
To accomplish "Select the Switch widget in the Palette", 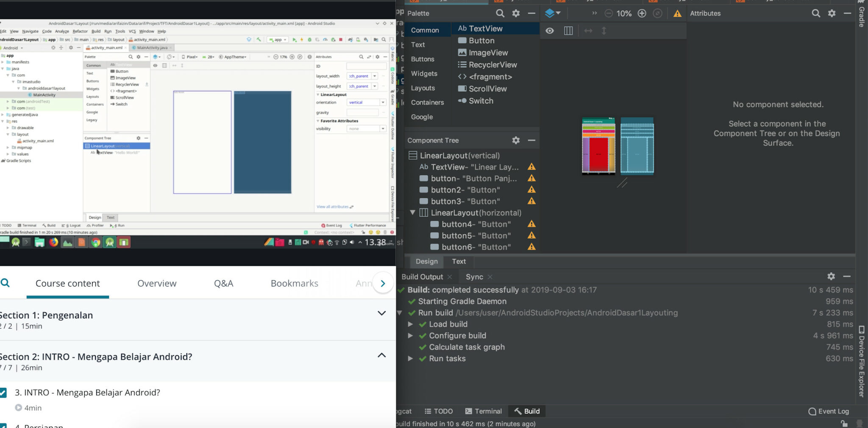I will pos(481,101).
